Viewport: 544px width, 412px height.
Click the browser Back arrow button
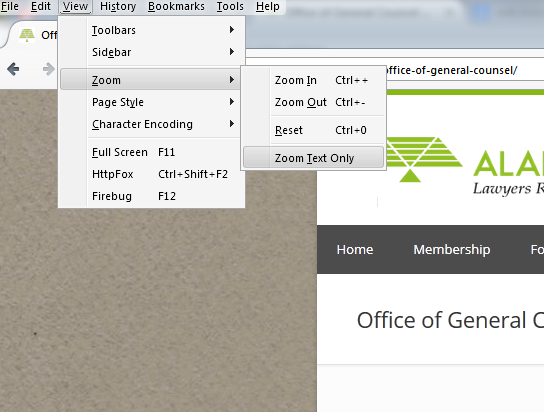point(13,69)
